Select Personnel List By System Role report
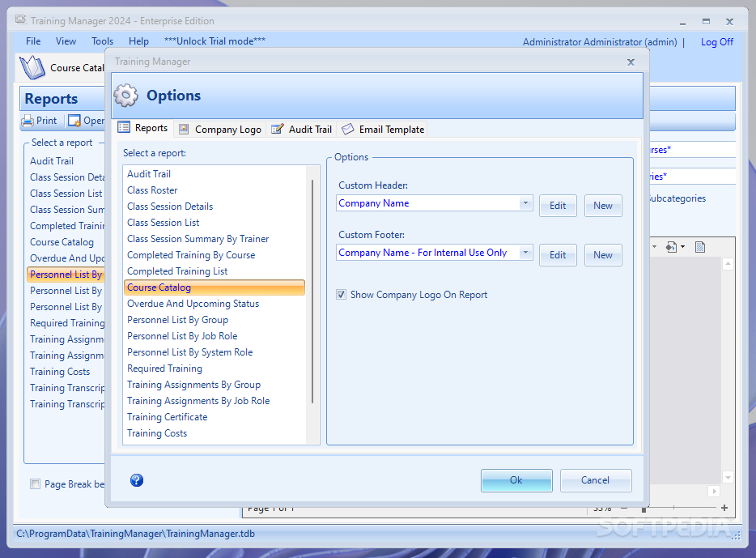 pos(214,352)
